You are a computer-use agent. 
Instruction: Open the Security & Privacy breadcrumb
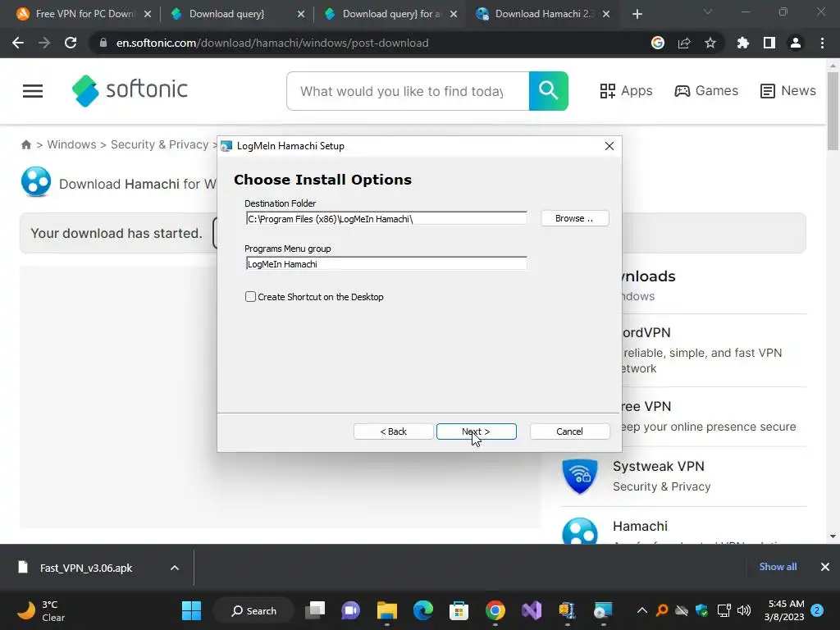(160, 144)
